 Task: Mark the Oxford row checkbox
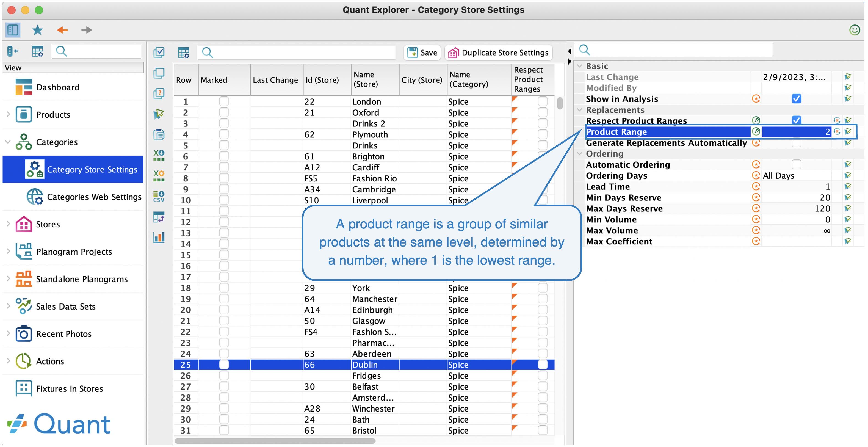pyautogui.click(x=224, y=112)
